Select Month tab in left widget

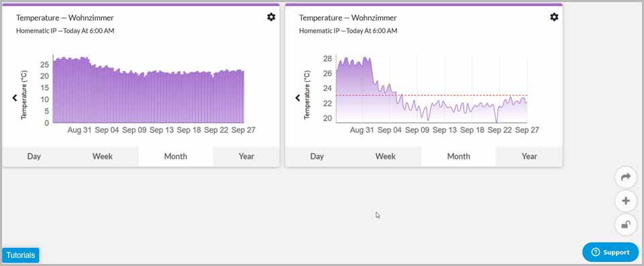pyautogui.click(x=175, y=156)
